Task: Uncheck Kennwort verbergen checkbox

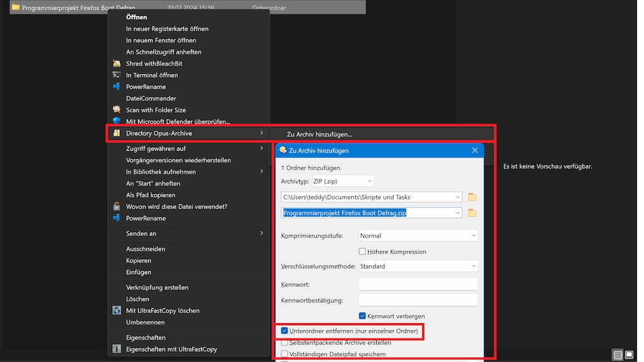Action: click(x=362, y=315)
